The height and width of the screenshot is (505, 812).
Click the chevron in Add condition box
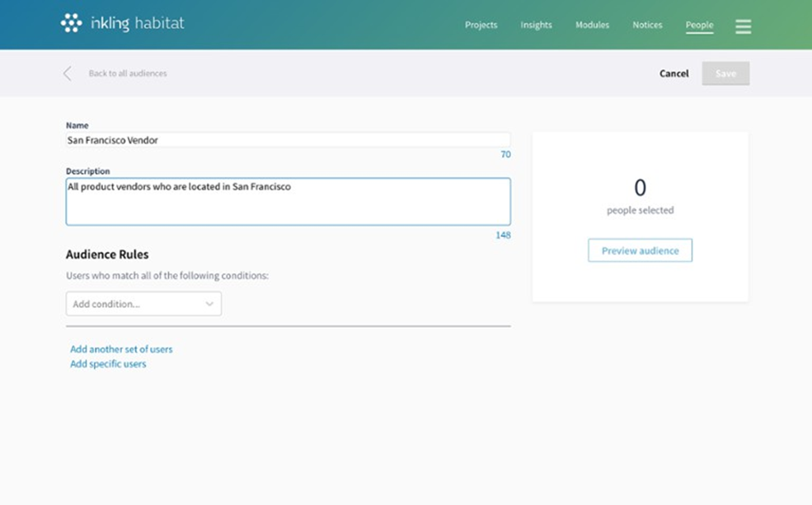tap(209, 304)
